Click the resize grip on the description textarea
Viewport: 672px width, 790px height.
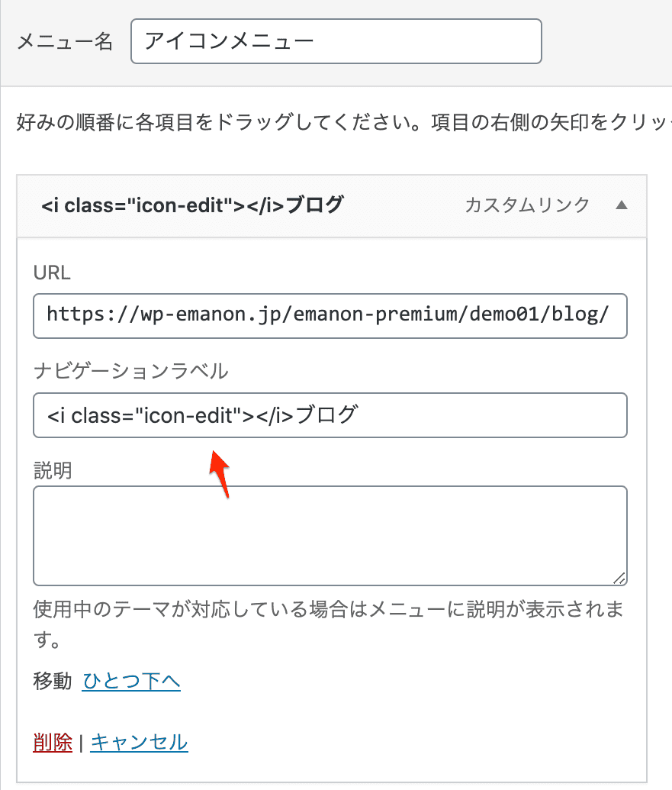click(619, 579)
